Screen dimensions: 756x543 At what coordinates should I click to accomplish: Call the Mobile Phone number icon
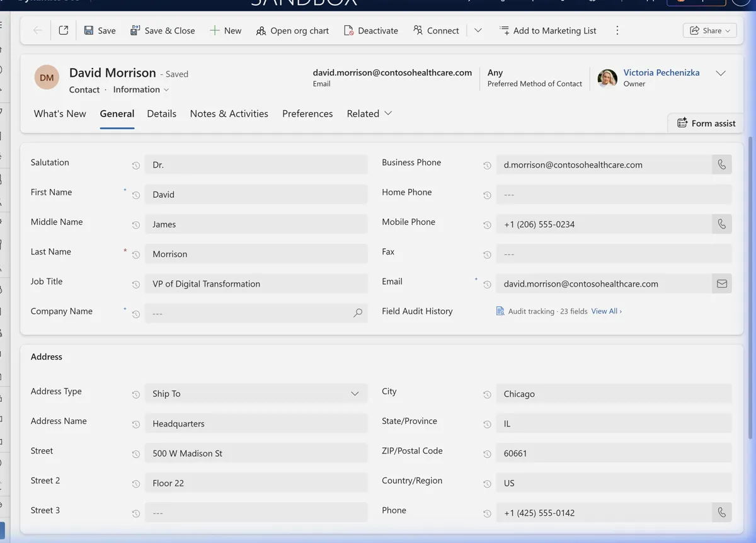tap(721, 224)
